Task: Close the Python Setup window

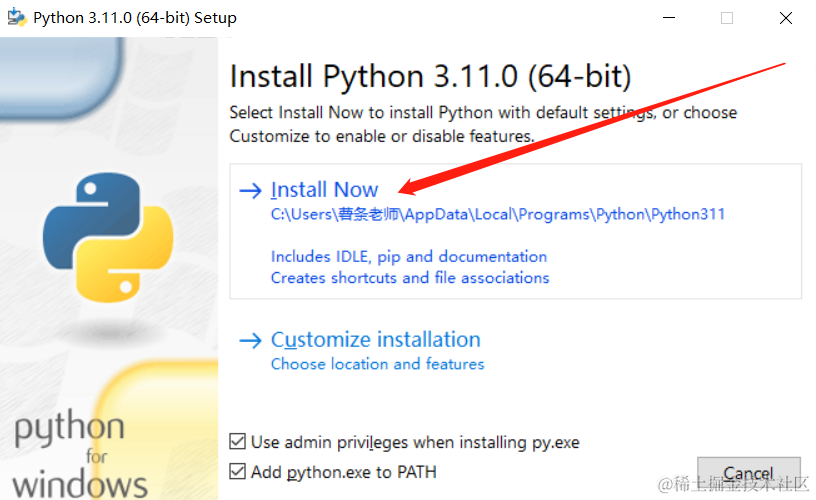Action: click(x=786, y=18)
